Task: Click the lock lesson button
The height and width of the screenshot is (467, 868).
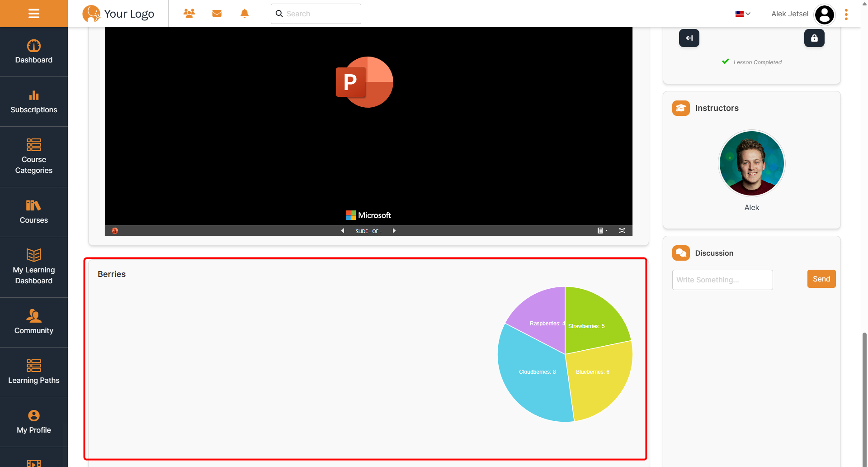Action: 814,38
